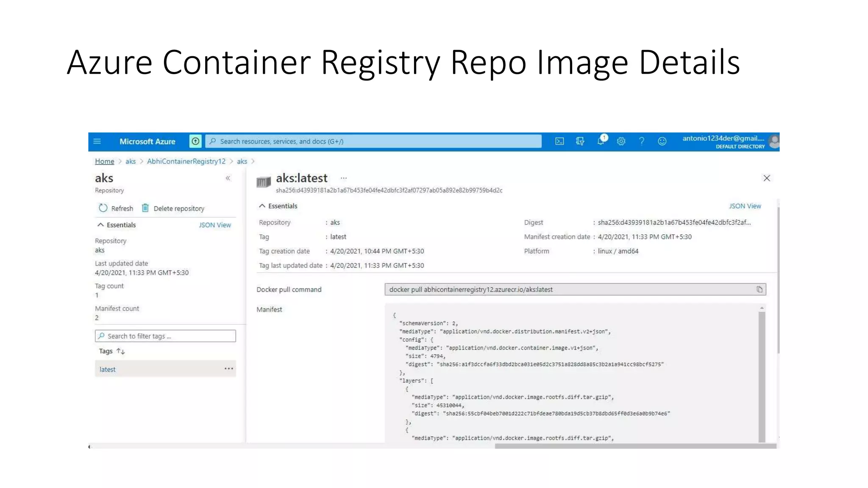
Task: Collapse Essentials in the repository pane
Action: pos(100,225)
